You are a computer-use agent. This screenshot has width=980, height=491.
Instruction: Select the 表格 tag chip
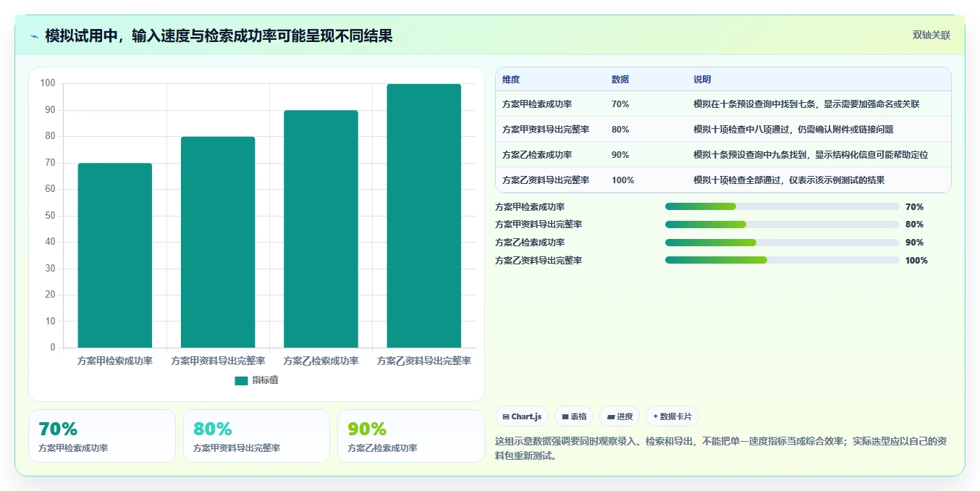click(x=574, y=416)
